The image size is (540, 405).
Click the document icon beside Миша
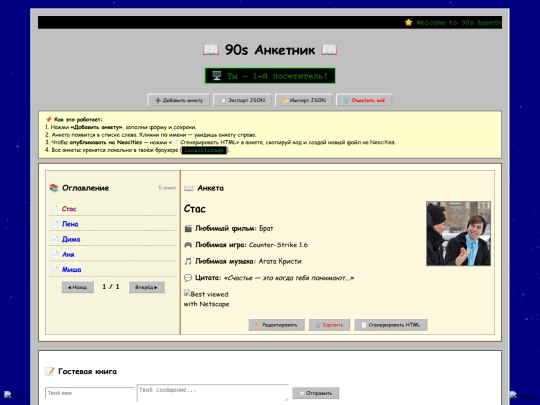(x=55, y=269)
